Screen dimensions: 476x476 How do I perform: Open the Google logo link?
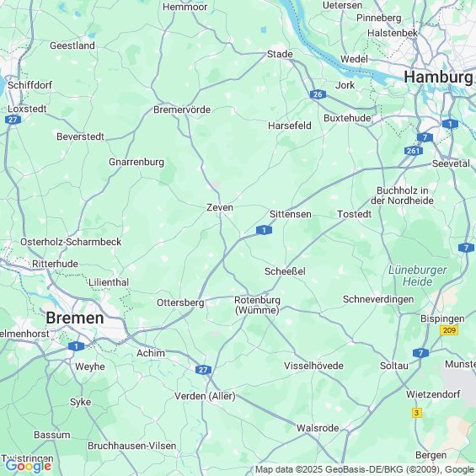(x=29, y=466)
